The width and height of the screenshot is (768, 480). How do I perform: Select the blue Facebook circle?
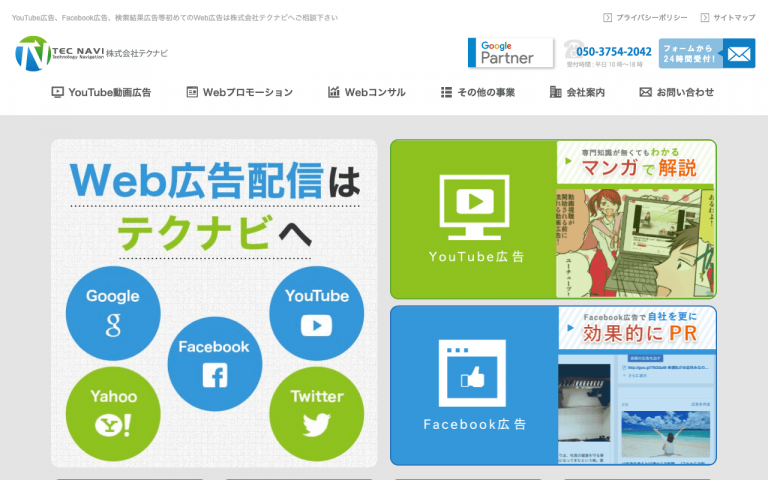215,364
